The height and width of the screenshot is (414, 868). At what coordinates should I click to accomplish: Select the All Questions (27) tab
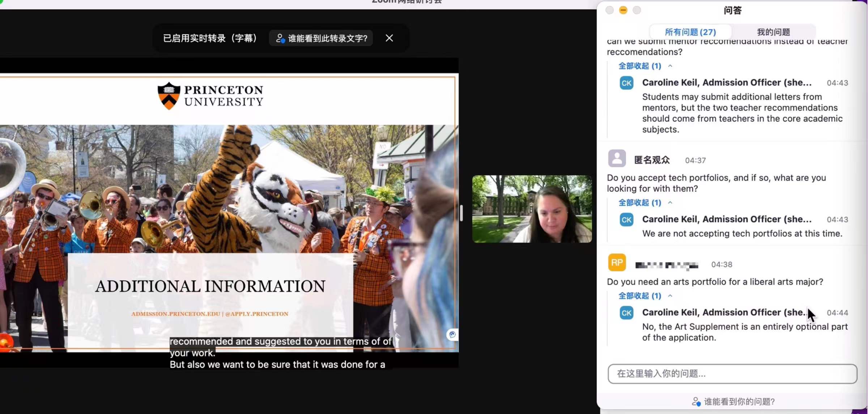pos(690,32)
